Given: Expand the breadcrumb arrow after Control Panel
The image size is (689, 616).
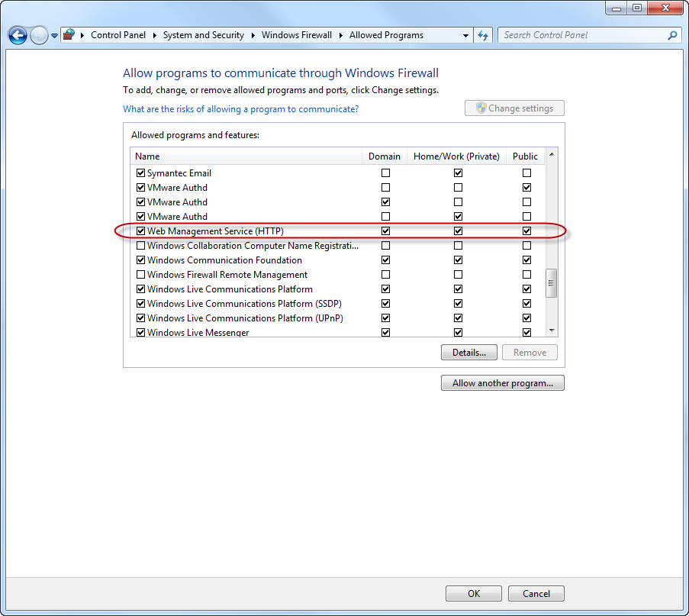Looking at the screenshot, I should pos(154,35).
